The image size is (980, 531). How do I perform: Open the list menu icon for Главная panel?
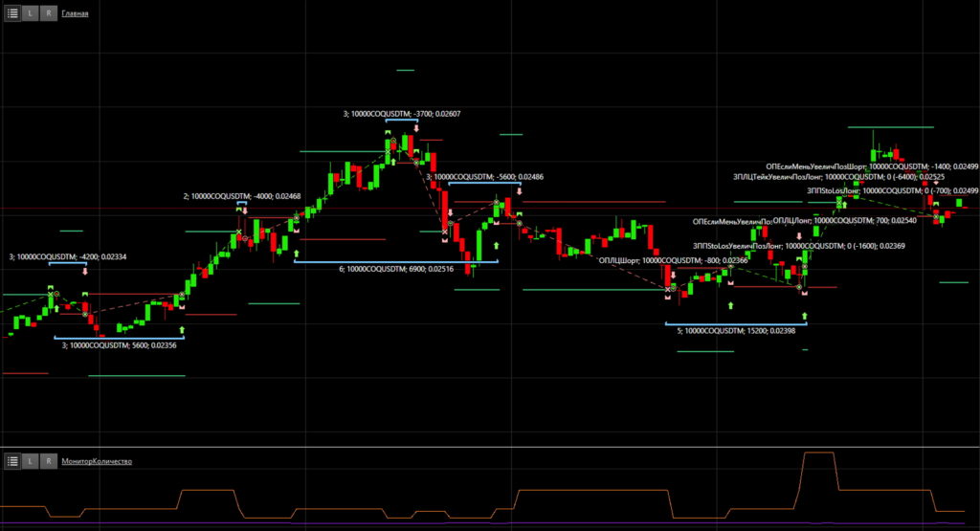tap(12, 14)
